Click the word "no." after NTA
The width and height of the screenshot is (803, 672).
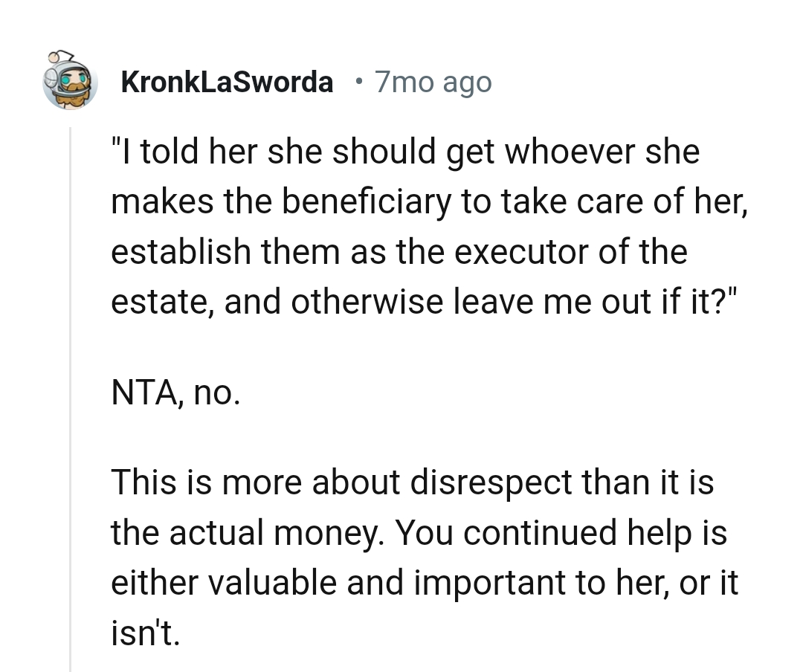coord(216,392)
